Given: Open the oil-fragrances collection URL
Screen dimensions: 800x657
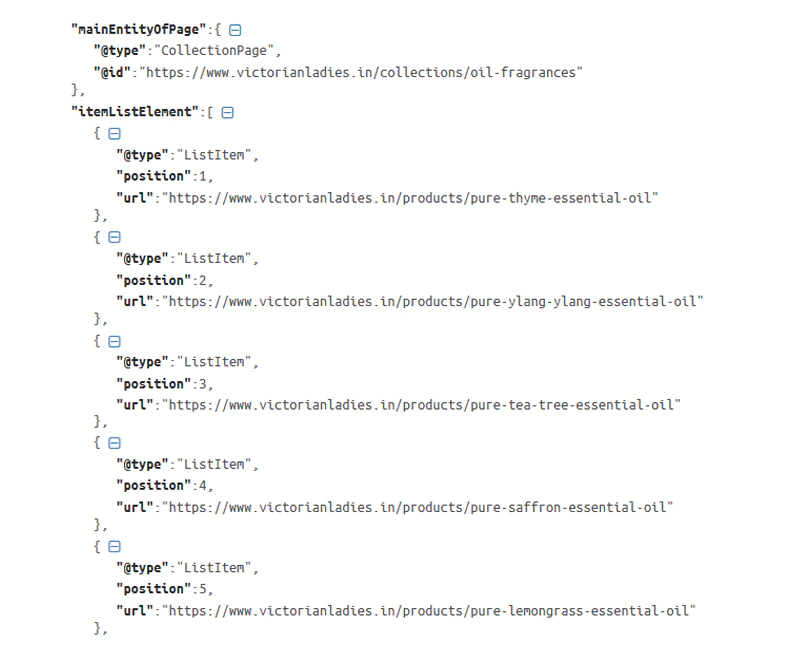Looking at the screenshot, I should [361, 72].
